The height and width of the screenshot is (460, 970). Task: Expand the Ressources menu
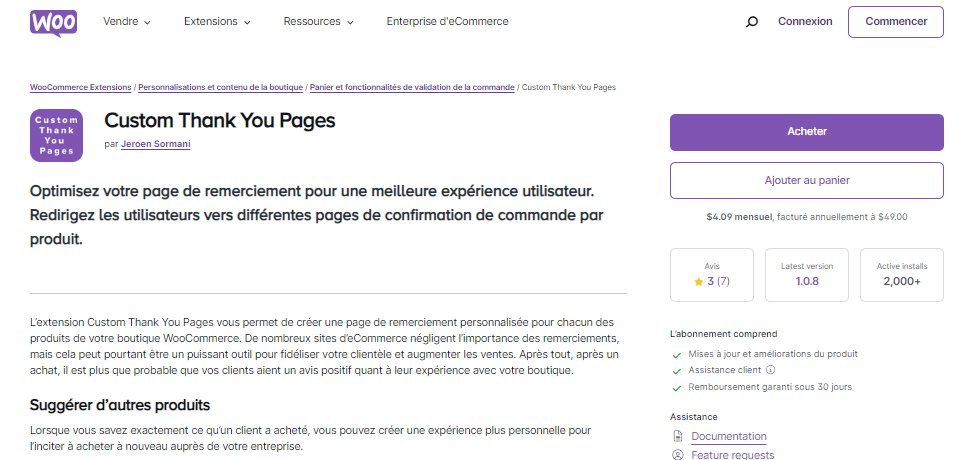[x=319, y=22]
